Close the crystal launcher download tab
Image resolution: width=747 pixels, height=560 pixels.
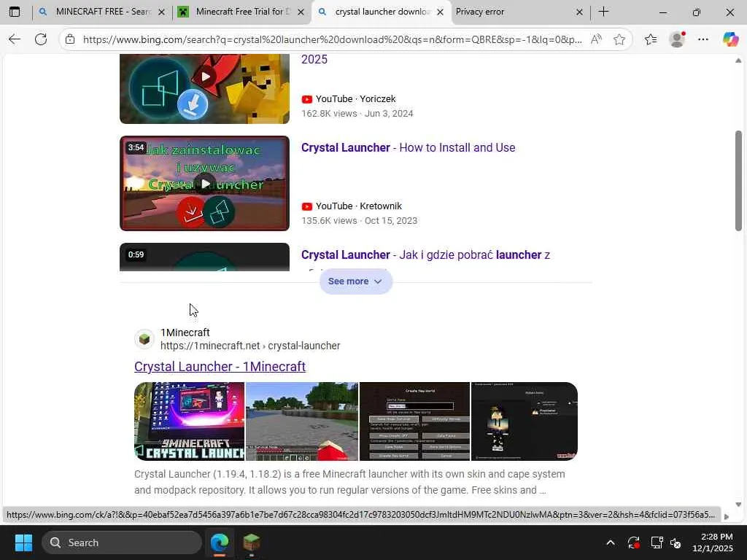(440, 12)
